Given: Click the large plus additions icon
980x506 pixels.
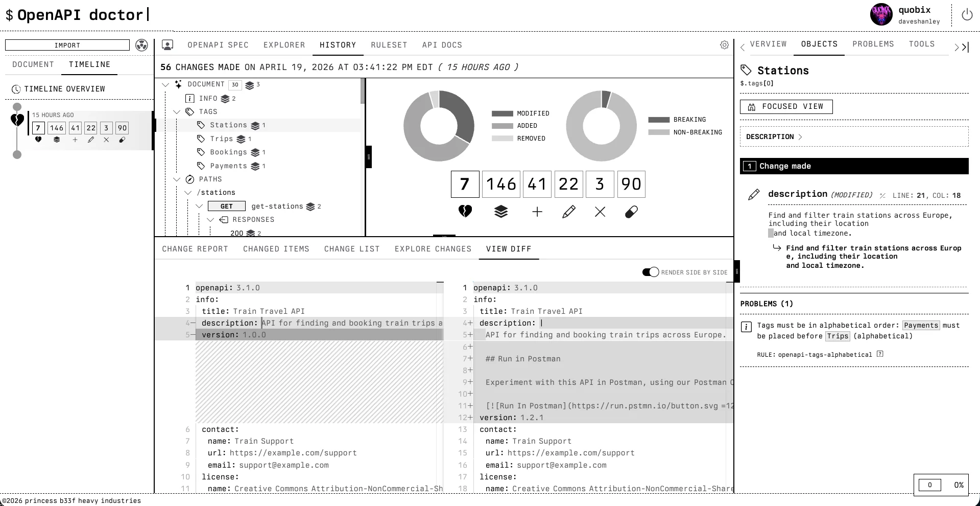Looking at the screenshot, I should pos(537,212).
